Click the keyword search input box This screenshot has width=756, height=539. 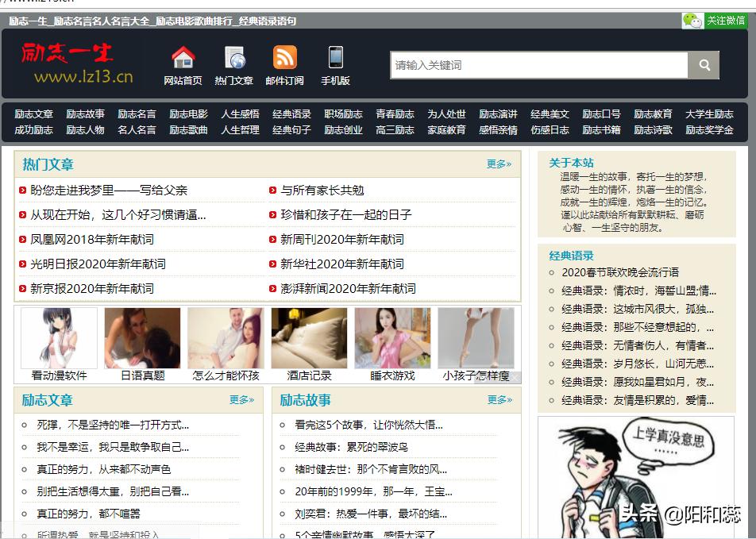536,66
